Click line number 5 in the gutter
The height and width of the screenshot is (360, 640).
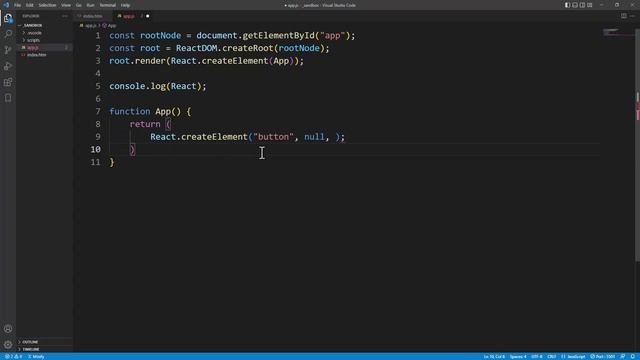(98, 86)
